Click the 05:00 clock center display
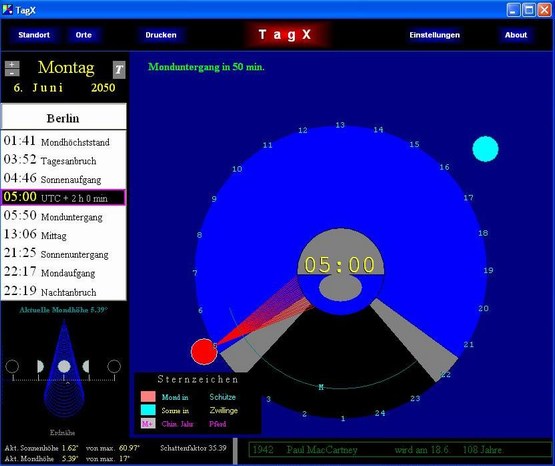This screenshot has height=466, width=555. tap(340, 265)
